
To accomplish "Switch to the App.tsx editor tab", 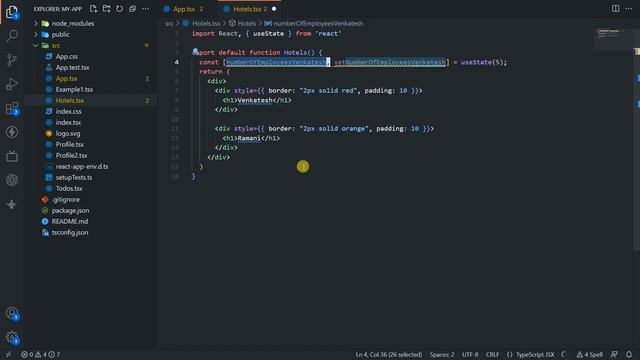I will coord(184,9).
